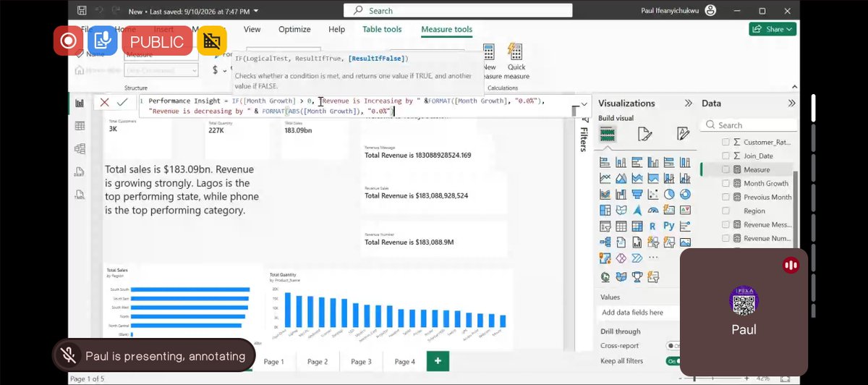868x385 pixels.
Task: Insert a Funnel visual
Action: pos(636,194)
